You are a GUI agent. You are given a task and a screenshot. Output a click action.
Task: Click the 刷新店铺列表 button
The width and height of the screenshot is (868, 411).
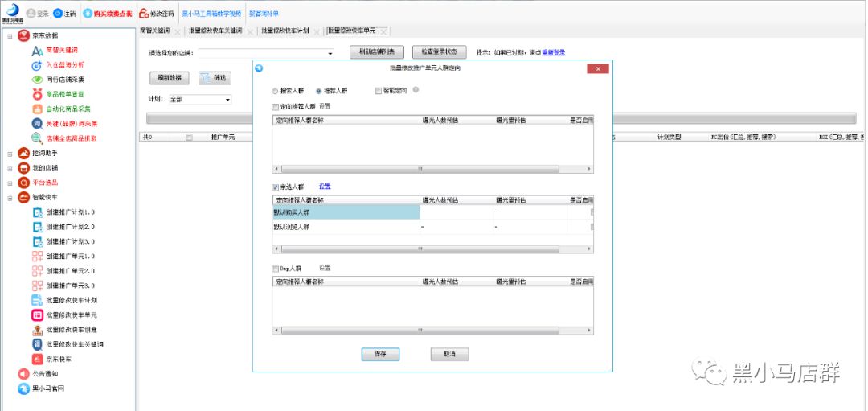[x=377, y=52]
